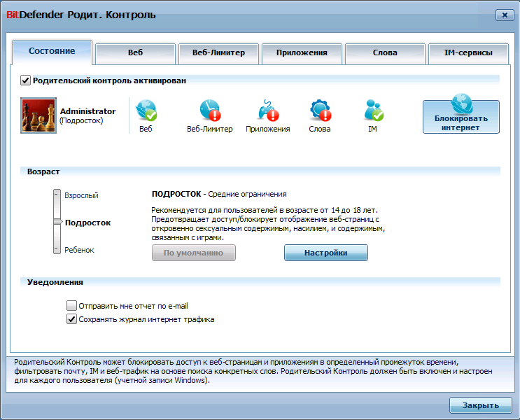Go to the Слова tab
This screenshot has width=520, height=420.
click(x=385, y=53)
